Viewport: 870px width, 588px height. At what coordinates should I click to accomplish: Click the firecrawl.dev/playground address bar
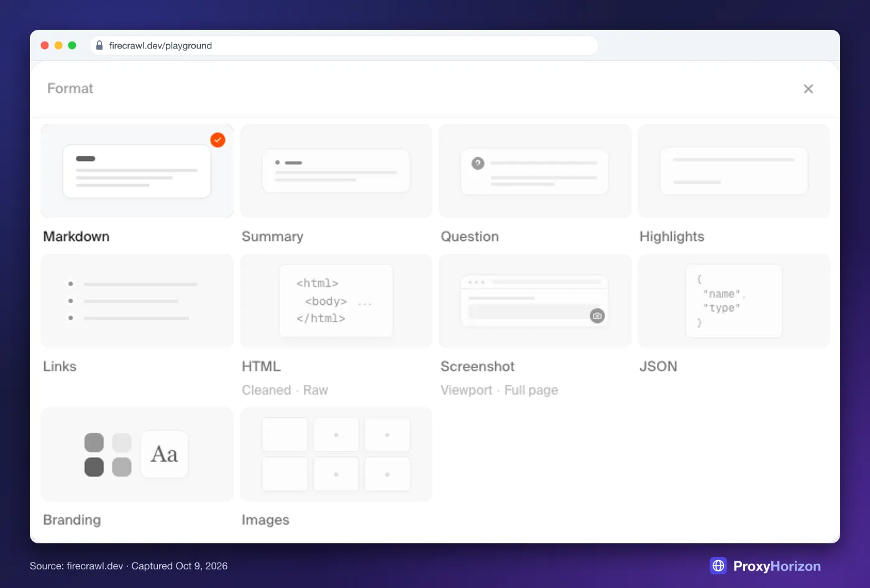click(x=344, y=45)
